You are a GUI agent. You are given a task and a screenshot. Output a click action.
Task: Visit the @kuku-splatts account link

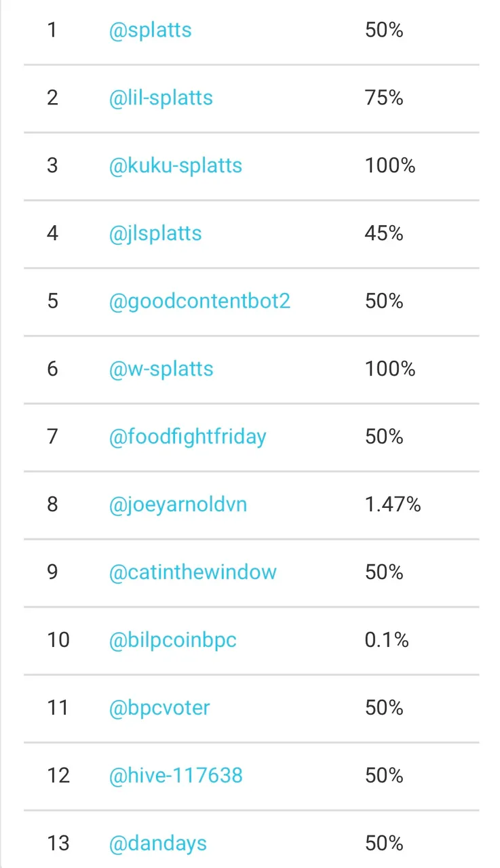176,166
